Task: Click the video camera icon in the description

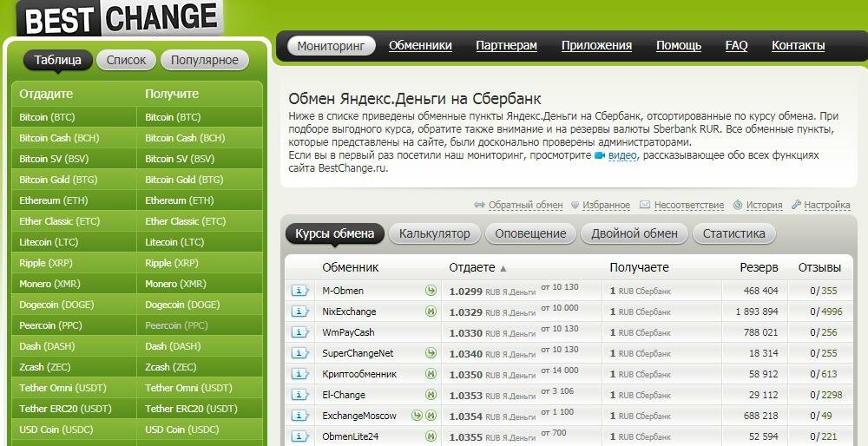Action: pyautogui.click(x=600, y=156)
